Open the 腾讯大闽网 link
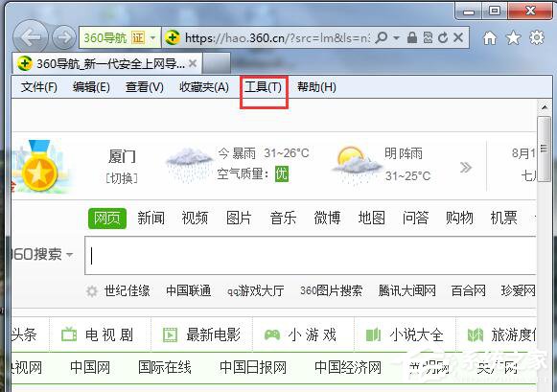The width and height of the screenshot is (557, 392). tap(407, 291)
